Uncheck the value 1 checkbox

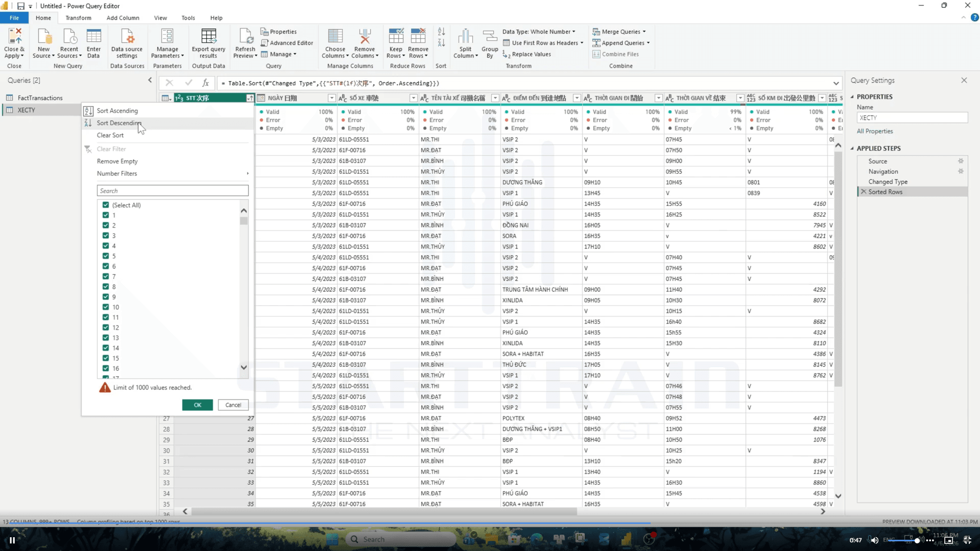106,215
